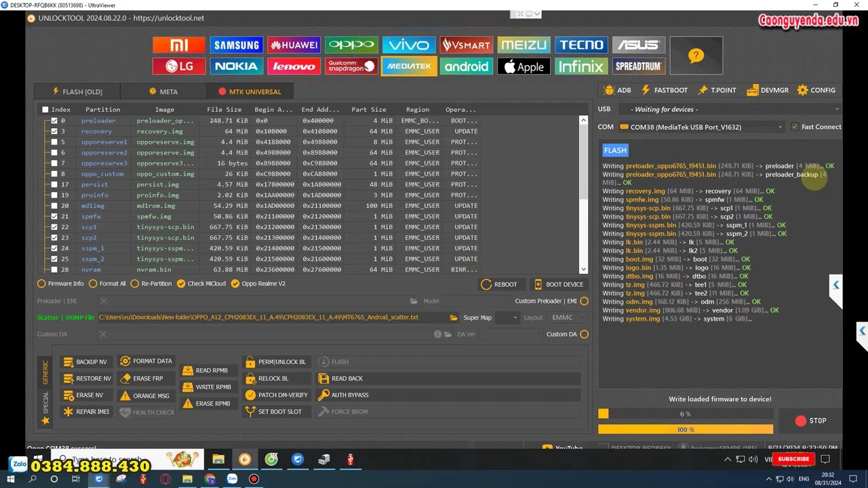Uncheck the spmfw partition row

(x=54, y=216)
